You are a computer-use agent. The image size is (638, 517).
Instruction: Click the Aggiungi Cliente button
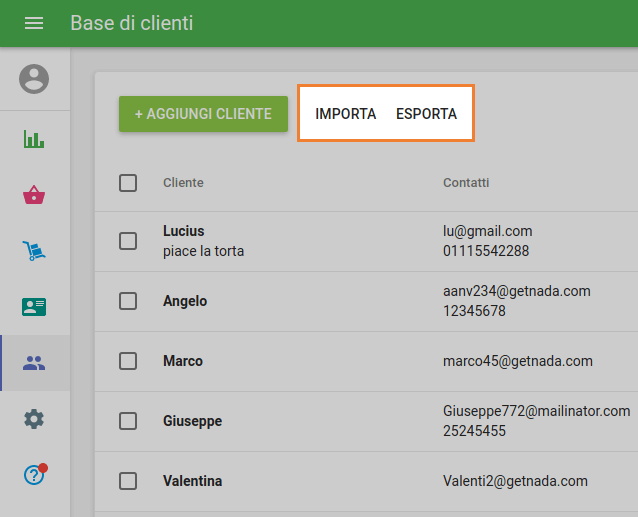click(203, 114)
